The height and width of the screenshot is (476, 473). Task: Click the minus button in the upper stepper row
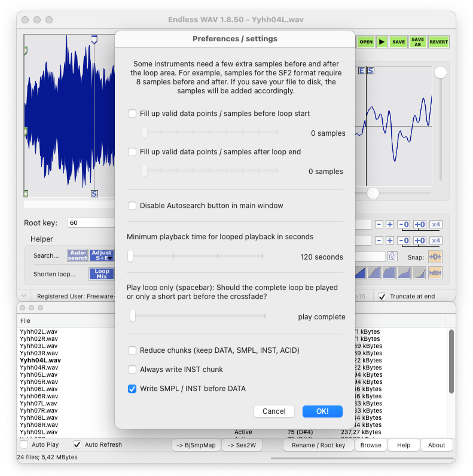click(379, 224)
